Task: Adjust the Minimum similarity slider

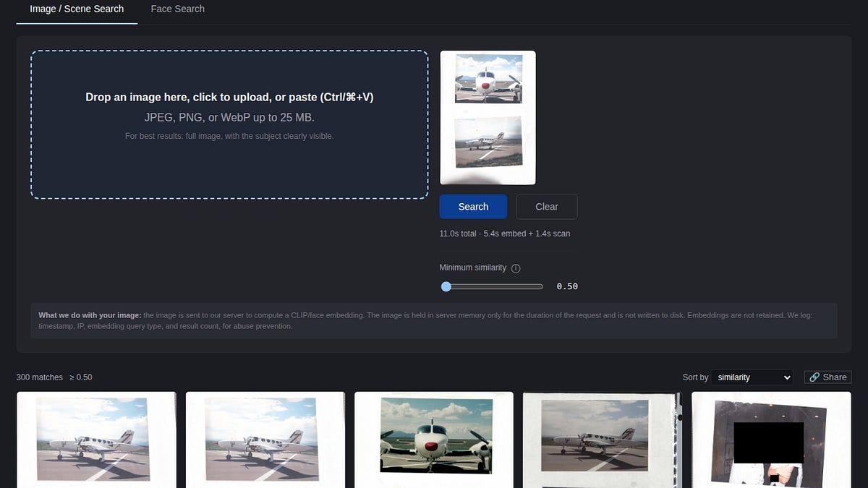Action: coord(493,287)
